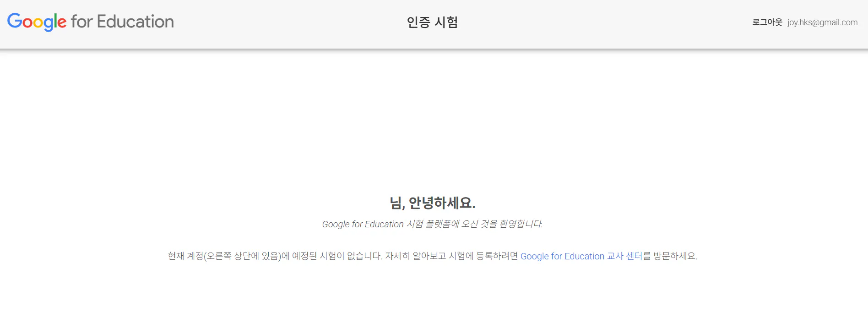Click the joy.hks@gmail.com account email

822,22
